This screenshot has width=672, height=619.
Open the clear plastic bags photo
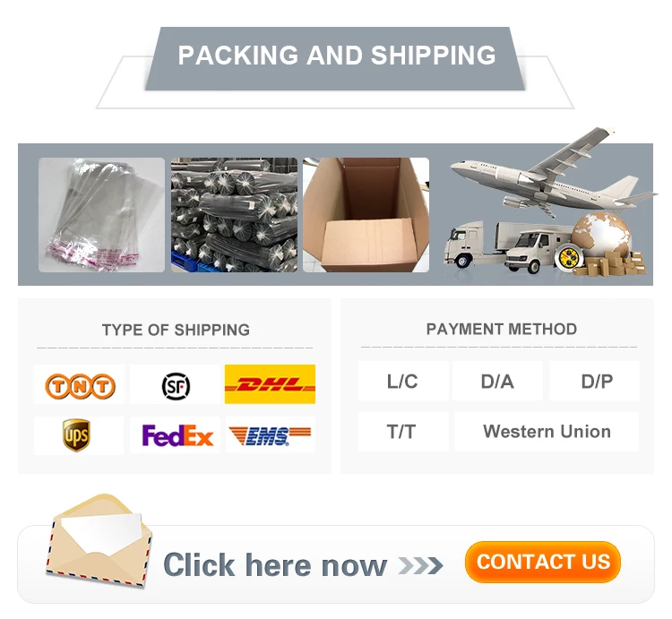pos(101,215)
